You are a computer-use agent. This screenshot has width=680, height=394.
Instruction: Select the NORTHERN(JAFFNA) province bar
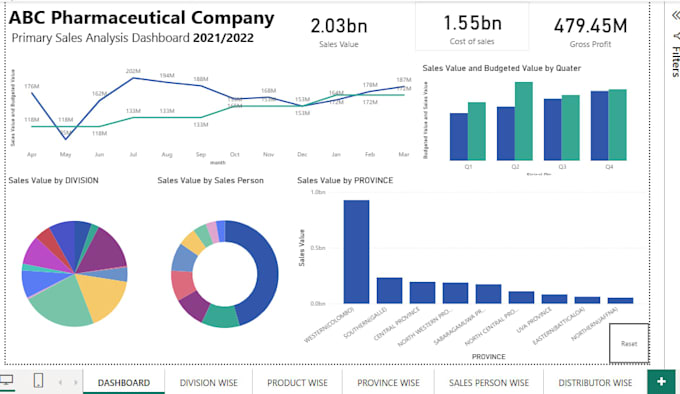[x=620, y=300]
